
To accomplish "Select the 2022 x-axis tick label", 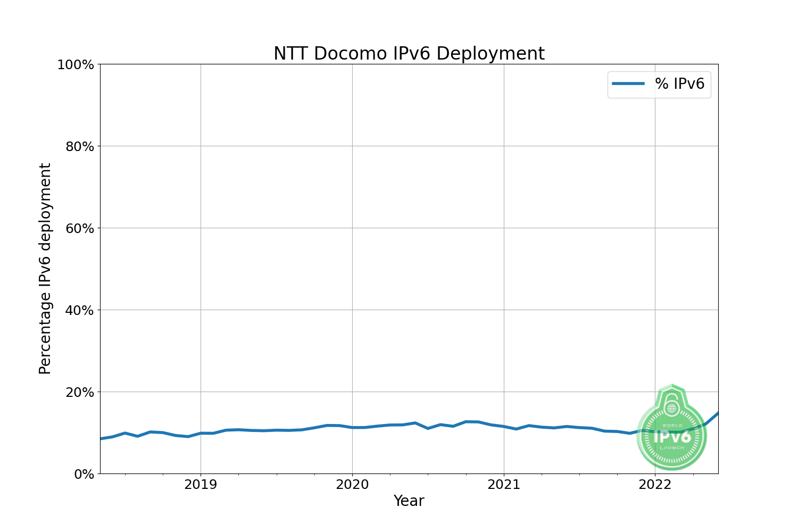I will tap(655, 485).
